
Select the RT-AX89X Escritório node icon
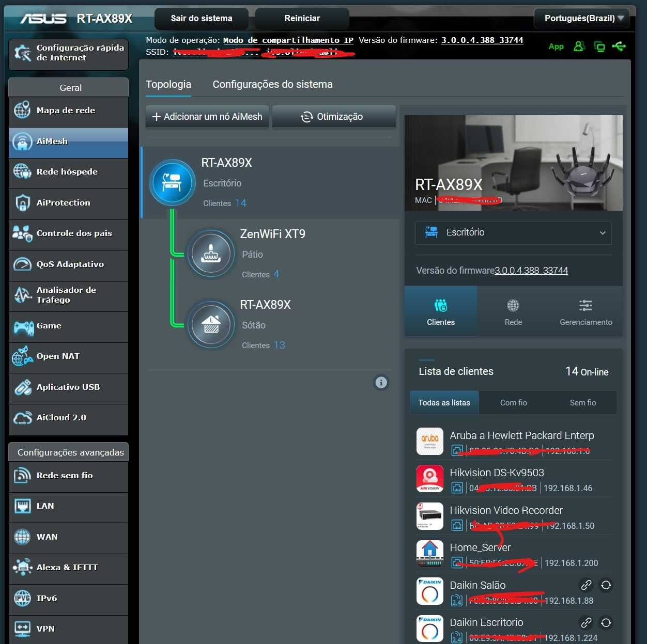[x=172, y=182]
